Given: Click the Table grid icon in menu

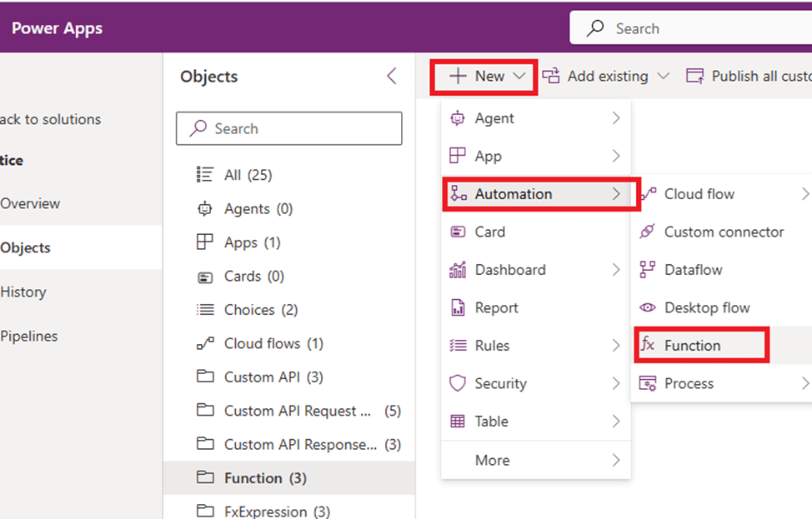Looking at the screenshot, I should [458, 422].
